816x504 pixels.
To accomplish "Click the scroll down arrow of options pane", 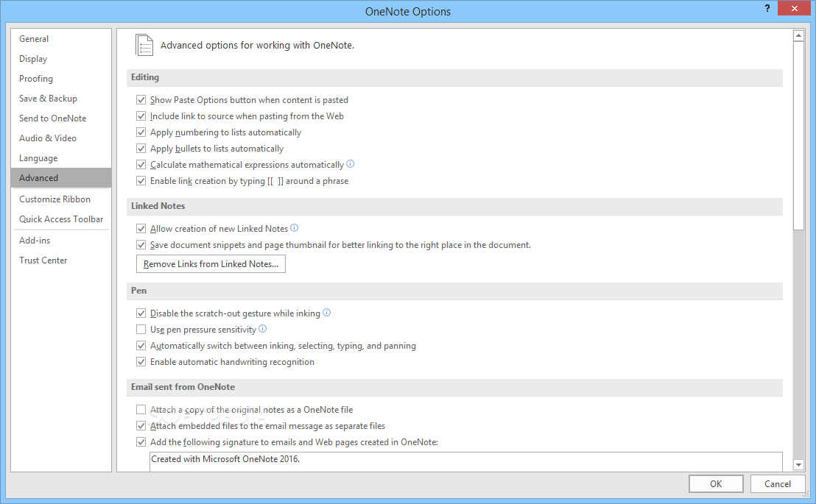I will pos(798,464).
